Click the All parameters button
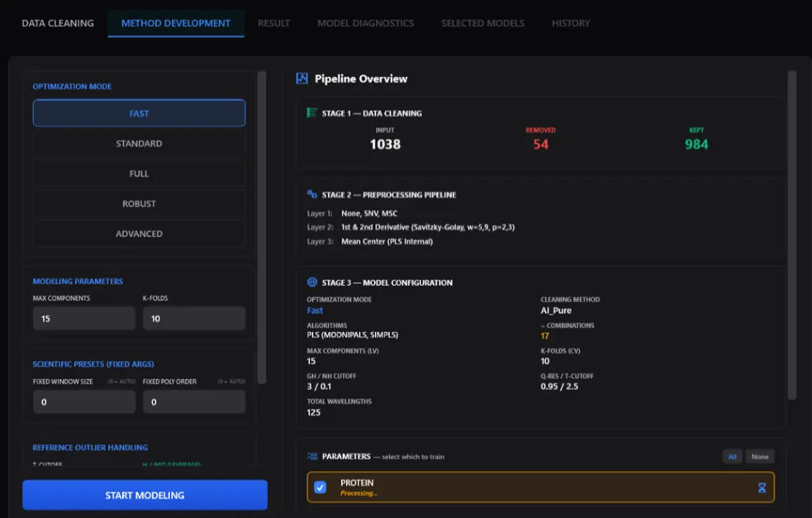The height and width of the screenshot is (518, 812). (x=732, y=456)
